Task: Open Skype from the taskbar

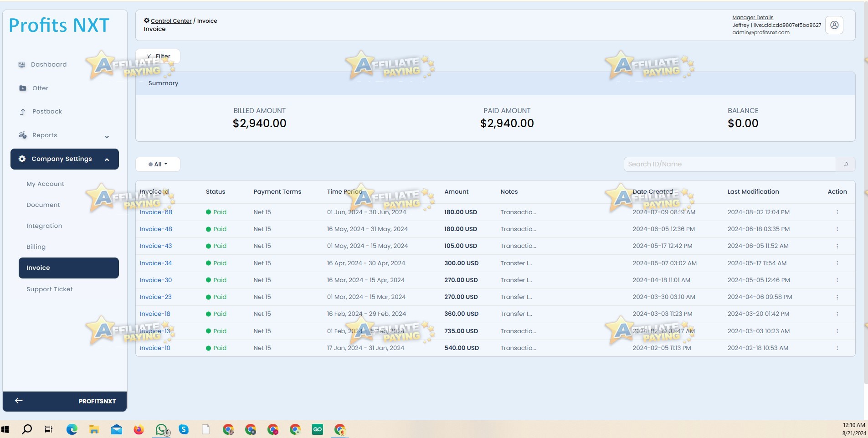Action: (x=184, y=429)
